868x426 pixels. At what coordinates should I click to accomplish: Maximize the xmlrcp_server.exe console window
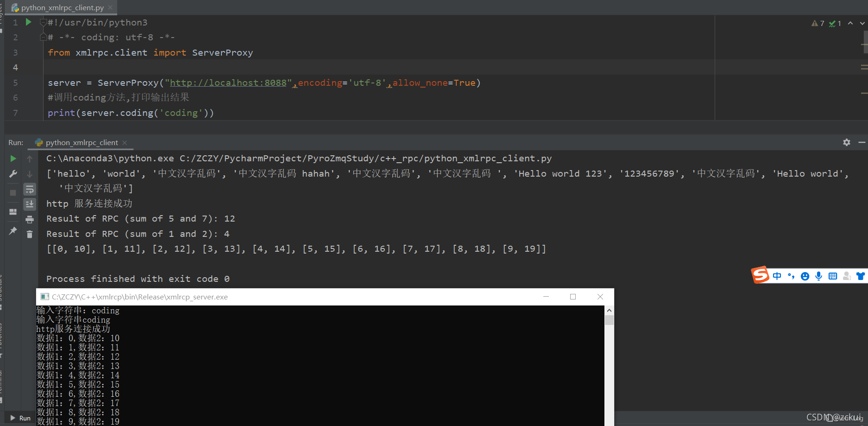pyautogui.click(x=573, y=297)
